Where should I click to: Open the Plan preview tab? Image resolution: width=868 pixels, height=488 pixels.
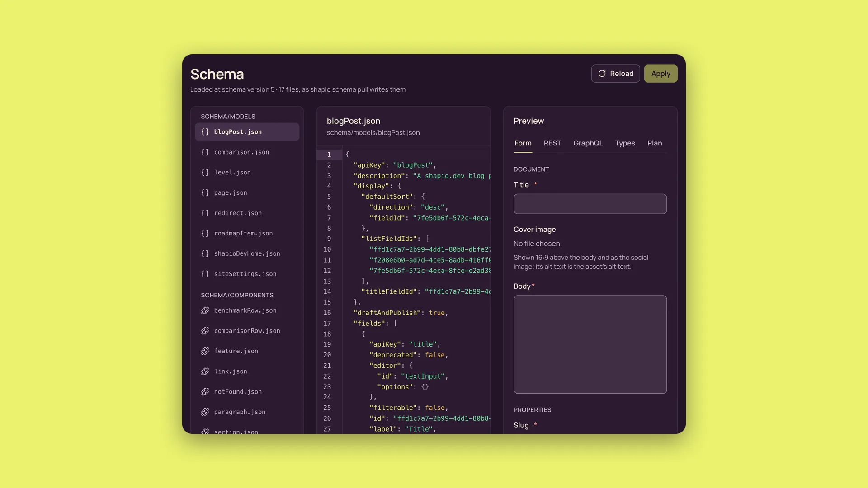pyautogui.click(x=654, y=143)
